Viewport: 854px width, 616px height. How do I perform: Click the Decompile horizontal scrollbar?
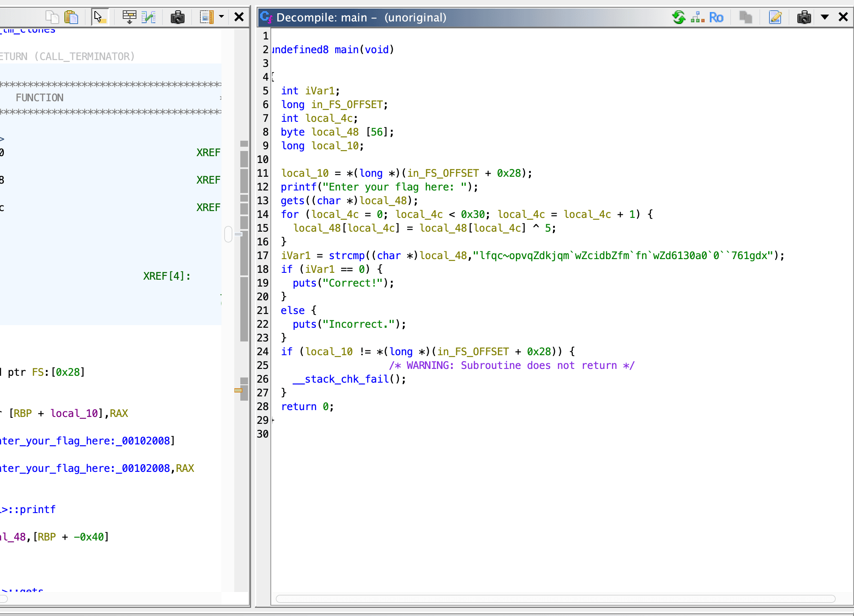click(555, 599)
